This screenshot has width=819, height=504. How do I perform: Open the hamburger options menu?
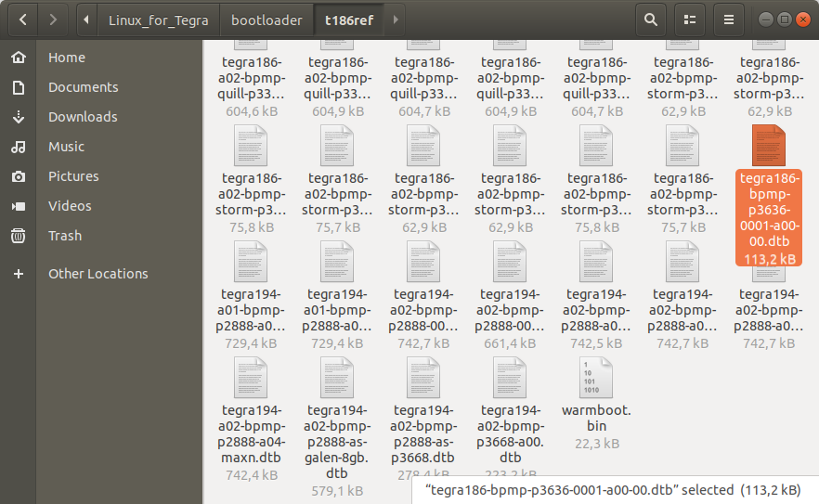tap(728, 19)
